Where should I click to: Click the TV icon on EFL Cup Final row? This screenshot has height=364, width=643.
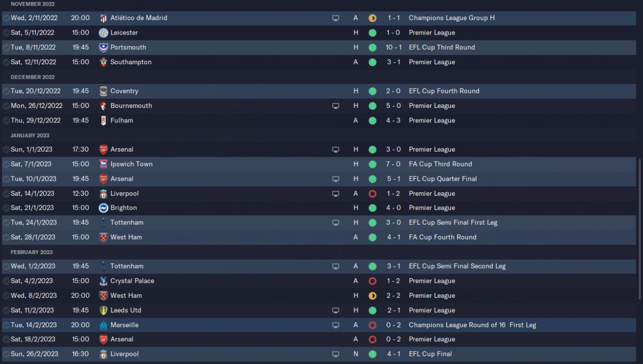[x=336, y=354]
